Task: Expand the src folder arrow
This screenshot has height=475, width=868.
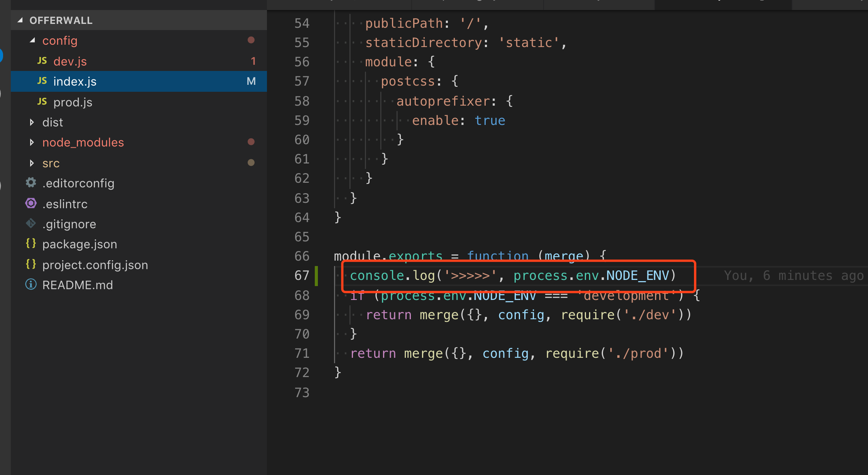Action: click(x=32, y=163)
